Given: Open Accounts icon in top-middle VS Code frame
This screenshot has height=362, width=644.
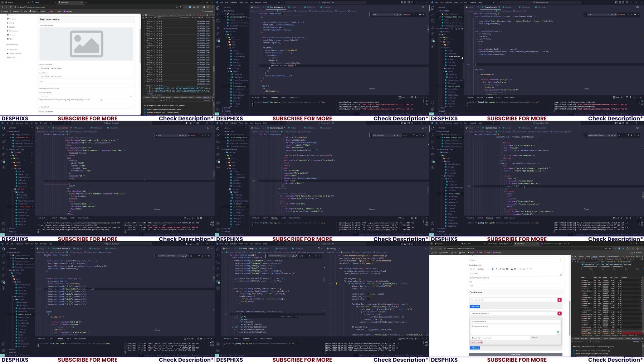Looking at the screenshot, I should 218,103.
